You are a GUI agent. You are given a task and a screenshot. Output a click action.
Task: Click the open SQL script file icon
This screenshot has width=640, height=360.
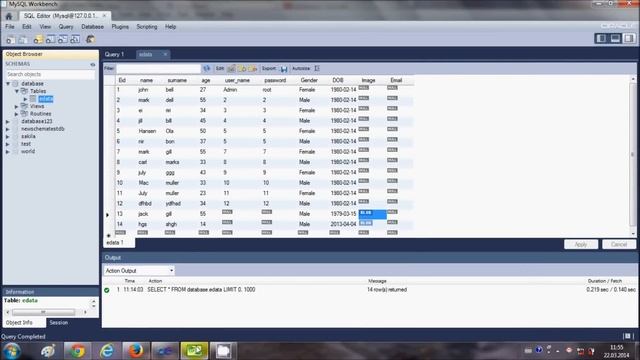(x=23, y=40)
